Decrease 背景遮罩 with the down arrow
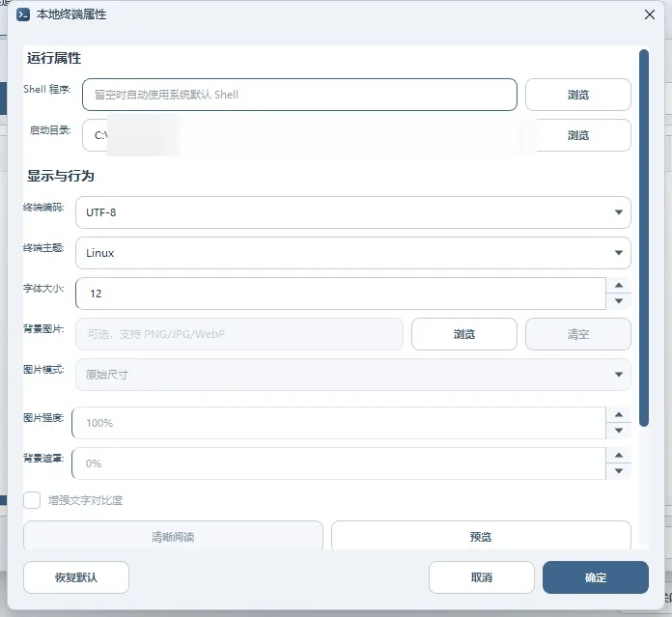The height and width of the screenshot is (617, 672). [619, 471]
